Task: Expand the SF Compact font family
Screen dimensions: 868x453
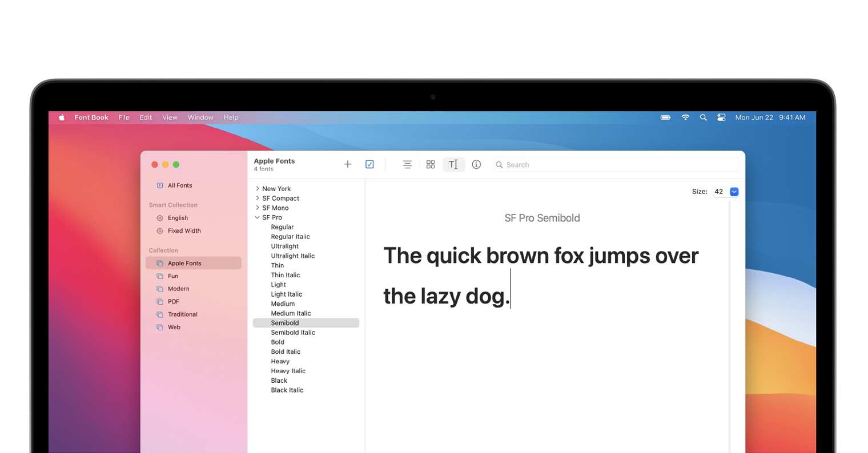Action: [258, 199]
